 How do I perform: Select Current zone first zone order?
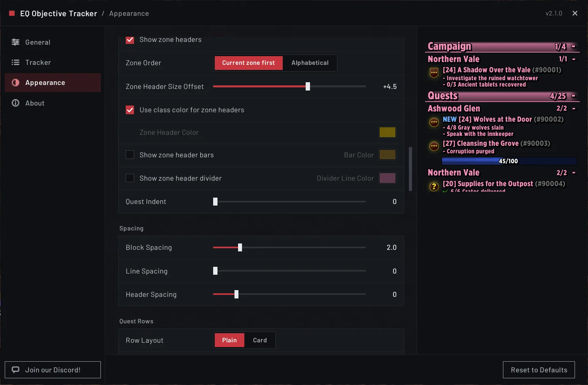pyautogui.click(x=248, y=63)
